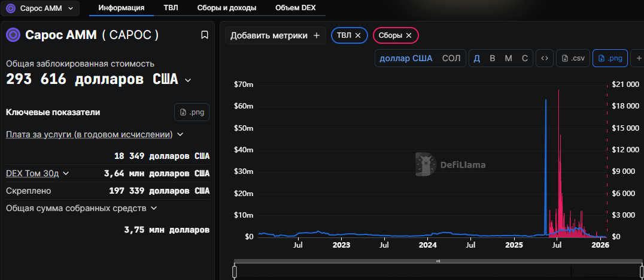The width and height of the screenshot is (644, 280).
Task: Click the Общая заблокированная стоимость label
Action: coord(80,64)
